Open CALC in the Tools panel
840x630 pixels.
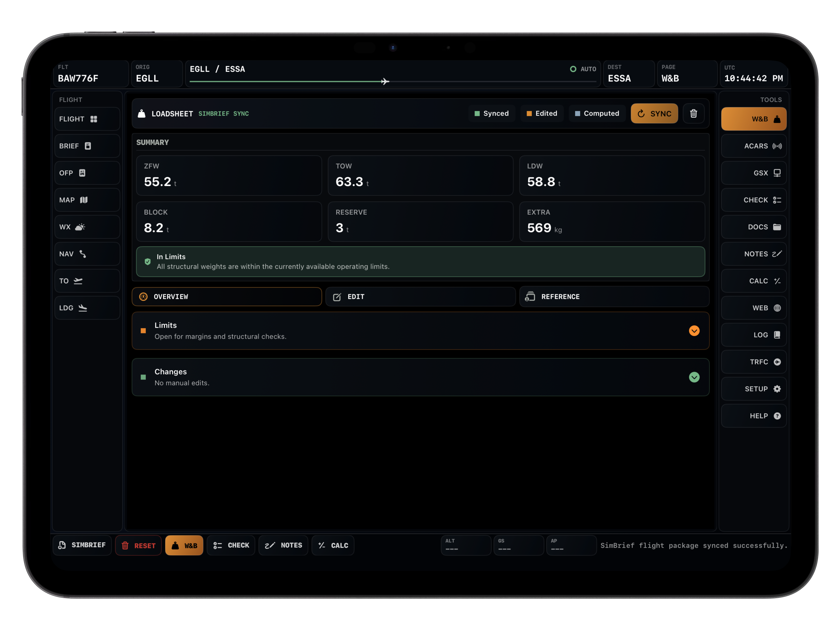(754, 281)
